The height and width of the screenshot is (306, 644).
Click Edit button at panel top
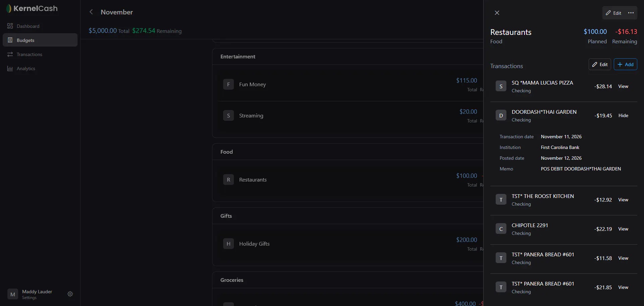(x=613, y=13)
